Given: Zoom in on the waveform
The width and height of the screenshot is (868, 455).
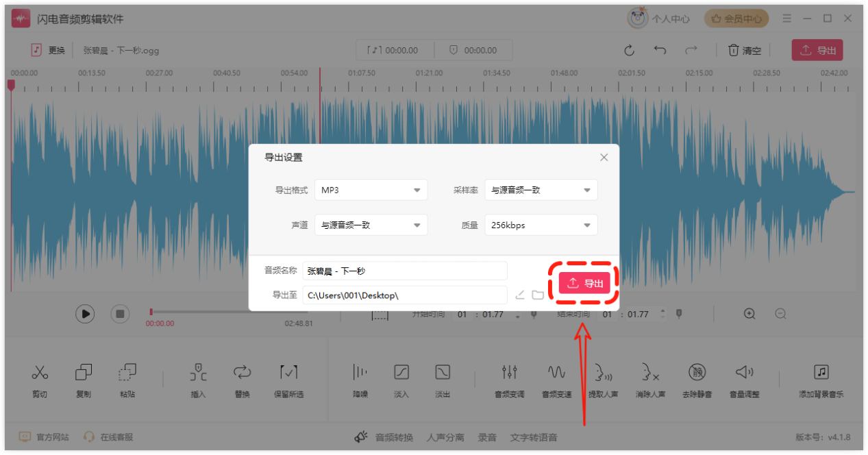Looking at the screenshot, I should pyautogui.click(x=749, y=313).
